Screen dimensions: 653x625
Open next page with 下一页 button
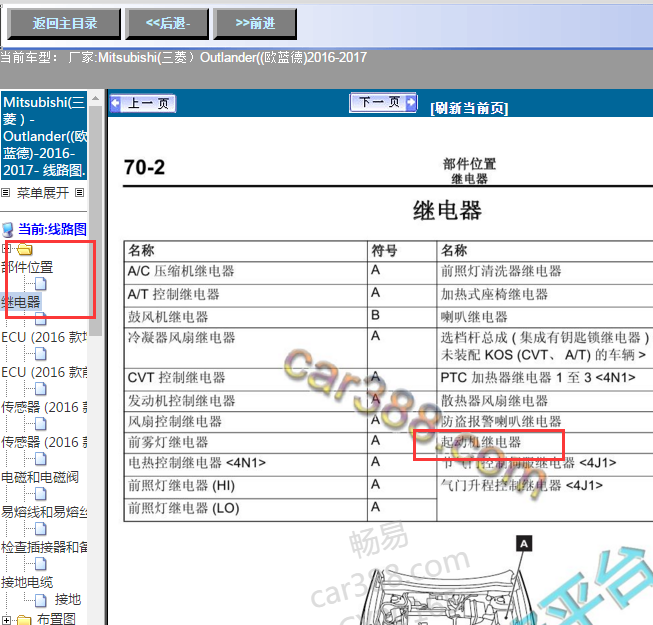pyautogui.click(x=383, y=102)
